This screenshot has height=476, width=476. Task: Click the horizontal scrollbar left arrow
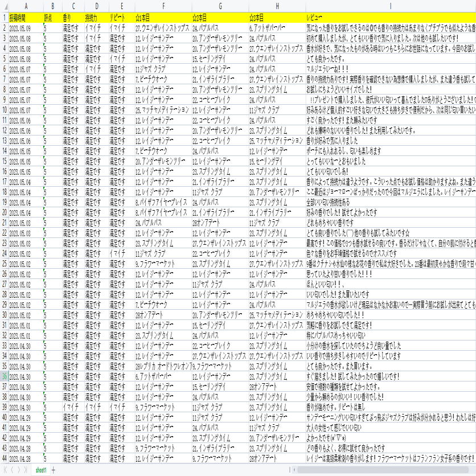click(x=294, y=470)
